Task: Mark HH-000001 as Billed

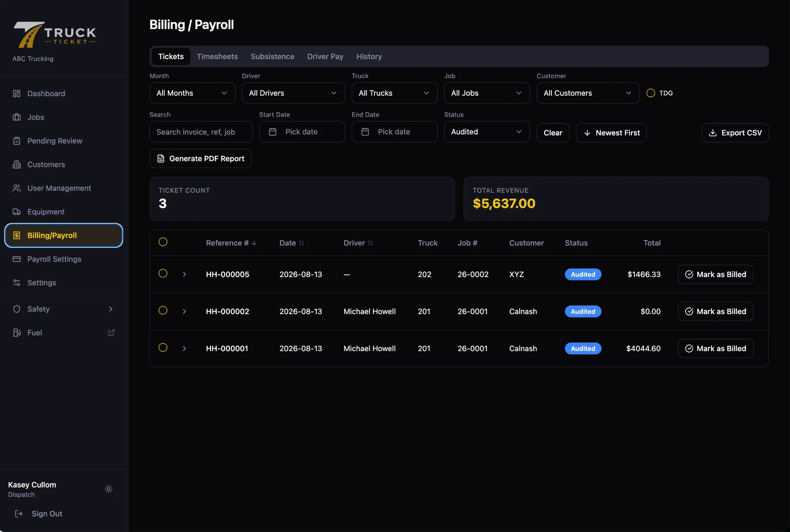Action: point(715,348)
